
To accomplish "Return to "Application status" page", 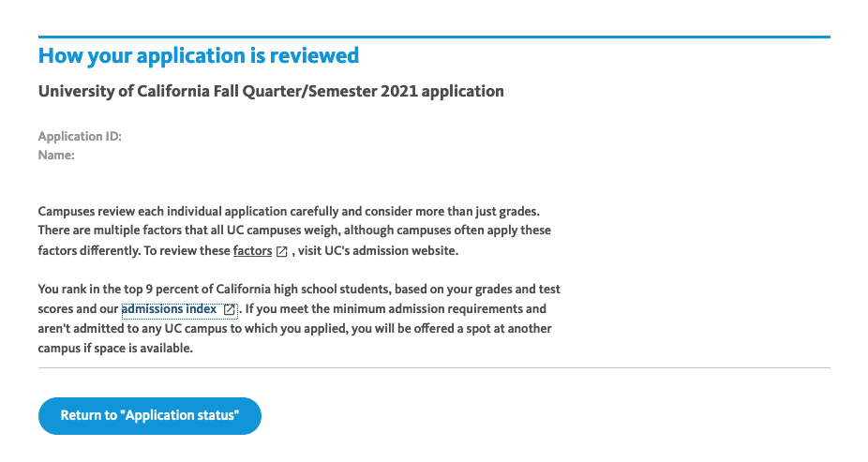I will coord(149,415).
